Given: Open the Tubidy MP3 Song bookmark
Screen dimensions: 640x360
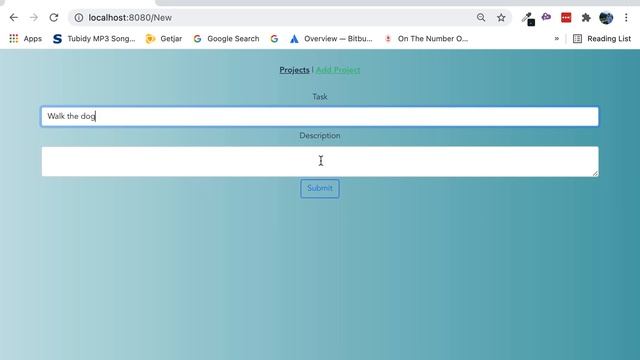Looking at the screenshot, I should [x=94, y=39].
